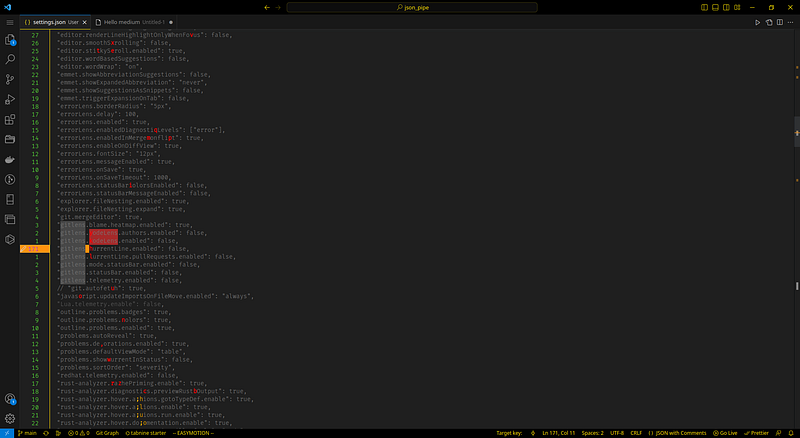
Task: Open the Manage gear icon
Action: (10, 419)
